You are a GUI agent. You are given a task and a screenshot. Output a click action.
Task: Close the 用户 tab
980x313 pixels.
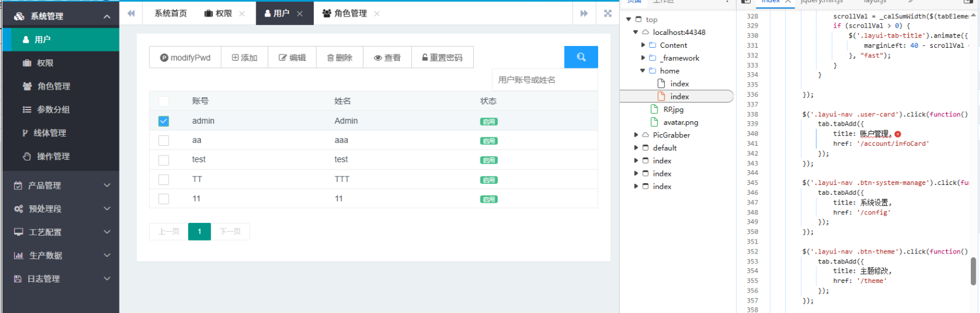(x=300, y=13)
